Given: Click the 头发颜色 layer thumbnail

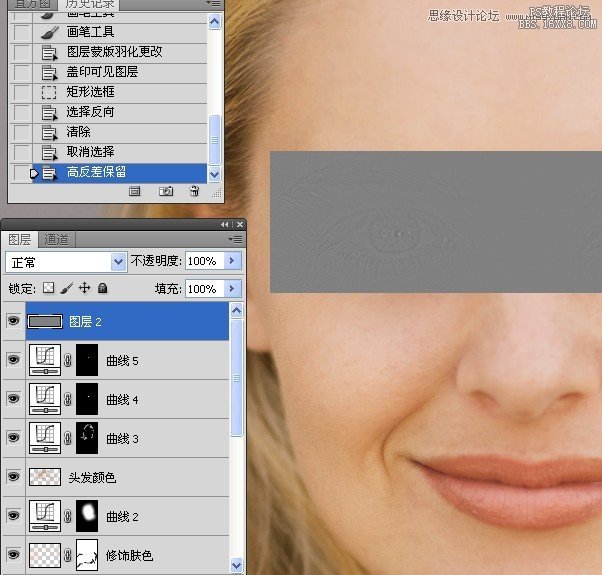Looking at the screenshot, I should 45,477.
